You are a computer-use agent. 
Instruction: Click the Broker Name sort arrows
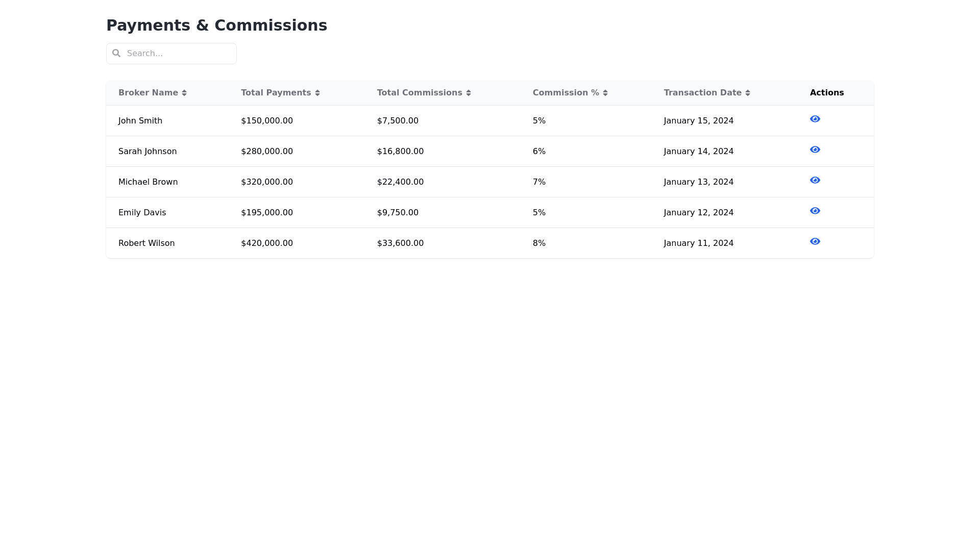184,93
